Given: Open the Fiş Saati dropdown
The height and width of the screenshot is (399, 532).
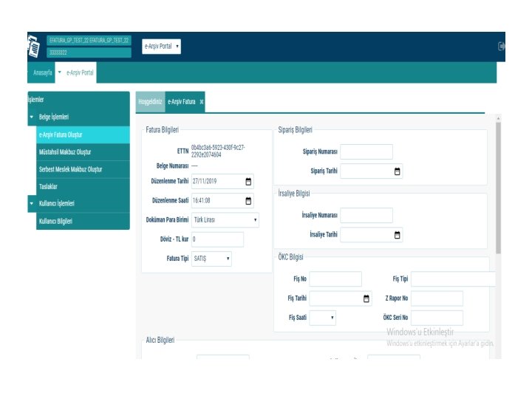Looking at the screenshot, I should coord(323,318).
